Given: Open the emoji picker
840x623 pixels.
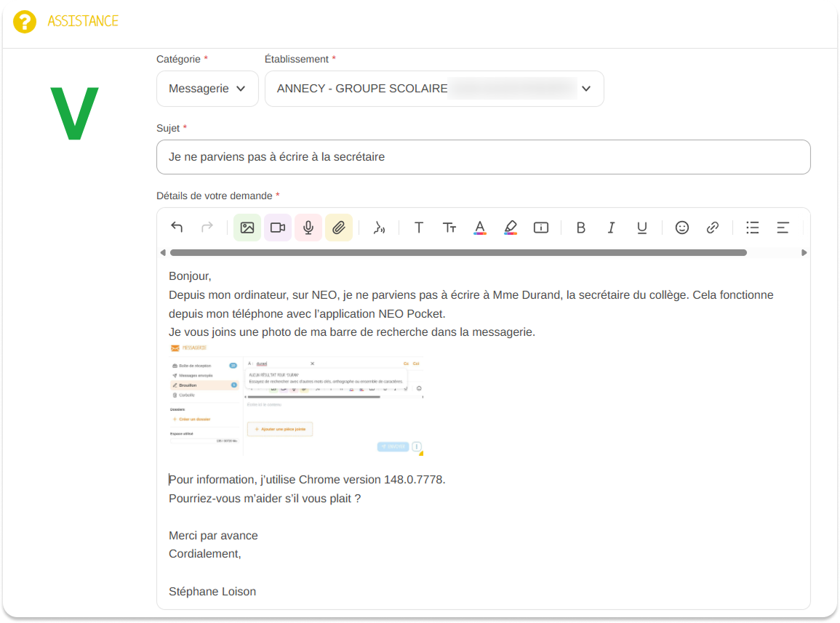Looking at the screenshot, I should (682, 228).
